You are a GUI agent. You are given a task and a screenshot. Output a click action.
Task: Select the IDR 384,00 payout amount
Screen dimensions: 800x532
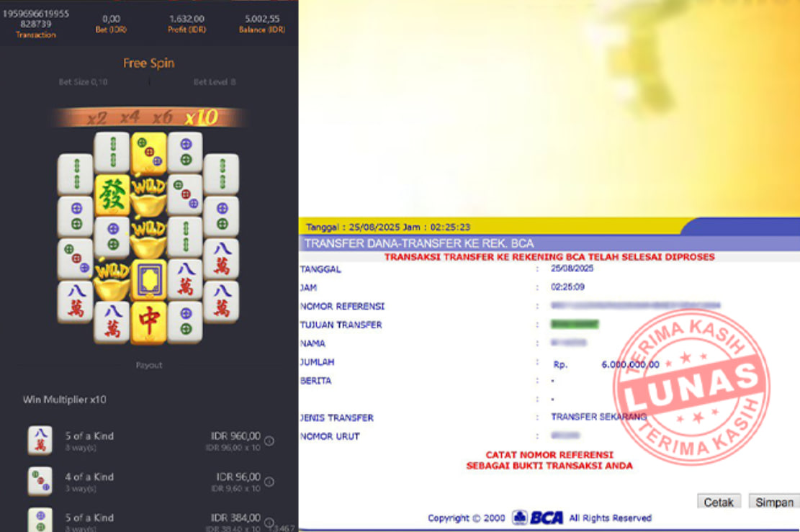point(235,518)
